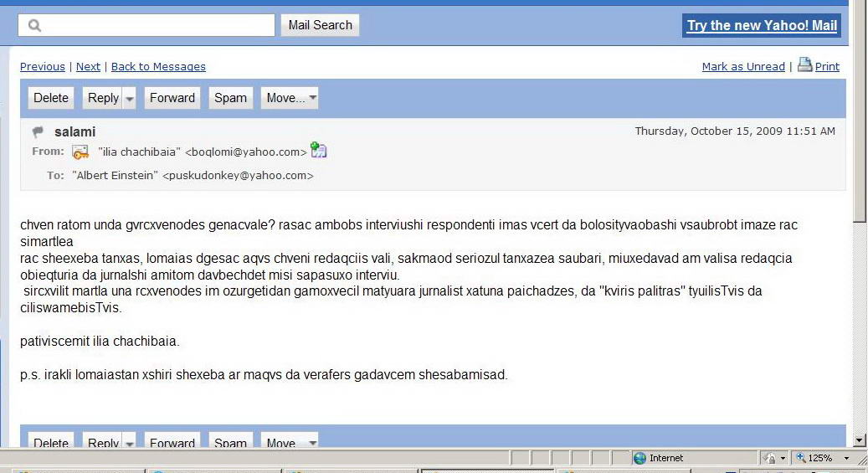
Task: Open the 125% zoom level dropdown arrow
Action: pyautogui.click(x=846, y=458)
